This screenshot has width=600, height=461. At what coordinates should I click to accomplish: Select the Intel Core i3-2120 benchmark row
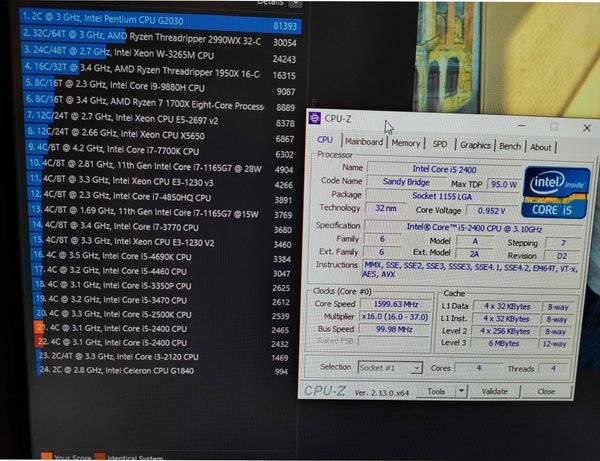162,357
